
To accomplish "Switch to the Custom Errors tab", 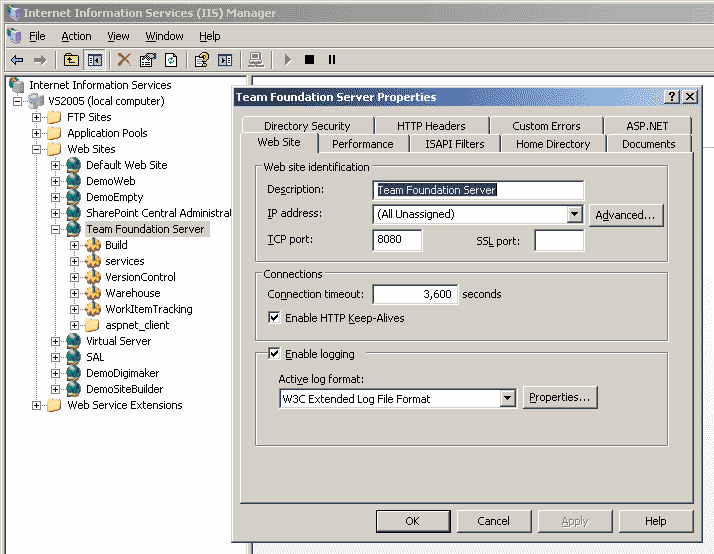I will point(546,126).
